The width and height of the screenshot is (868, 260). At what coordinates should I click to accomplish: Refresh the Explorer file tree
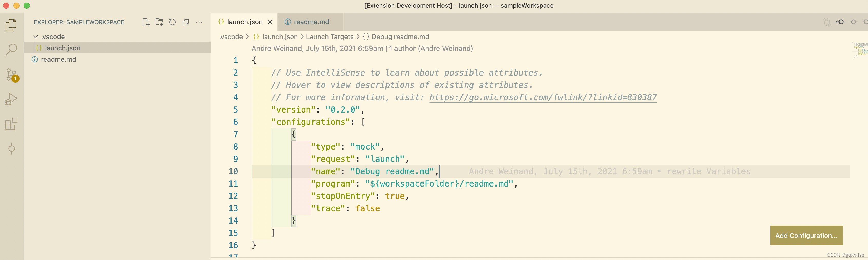[172, 22]
